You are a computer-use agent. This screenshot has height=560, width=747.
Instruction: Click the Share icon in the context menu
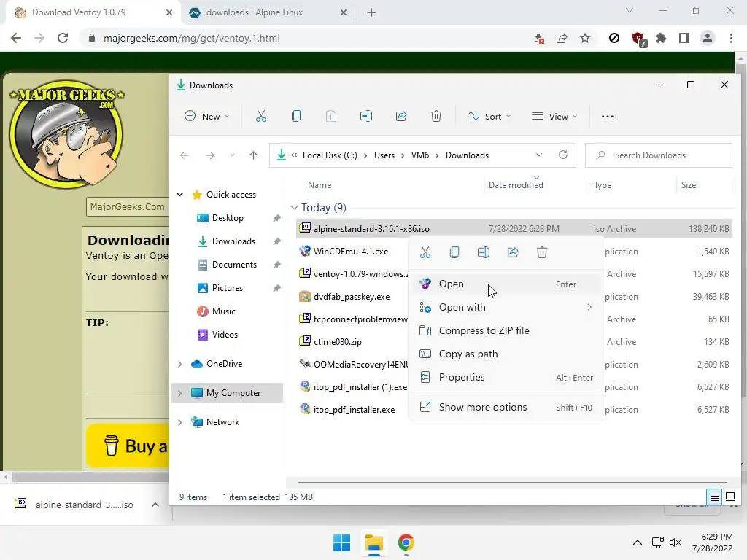click(513, 252)
